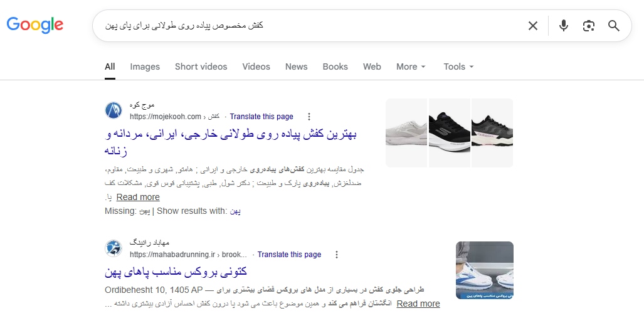Open options menu for mojekooh.com result
The height and width of the screenshot is (328, 644).
coord(309,117)
